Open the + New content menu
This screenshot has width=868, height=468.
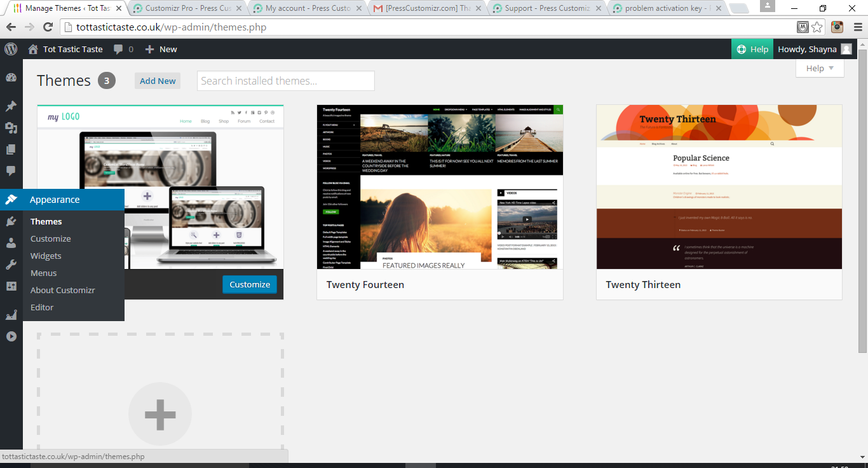(x=161, y=49)
